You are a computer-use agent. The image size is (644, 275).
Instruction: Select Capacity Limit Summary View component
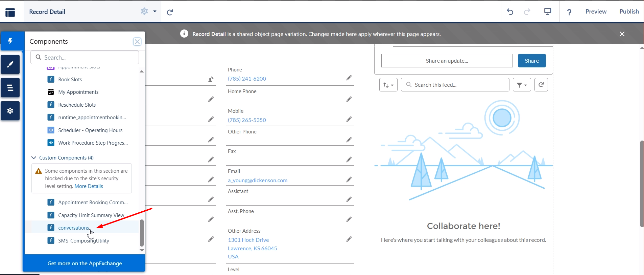point(91,215)
